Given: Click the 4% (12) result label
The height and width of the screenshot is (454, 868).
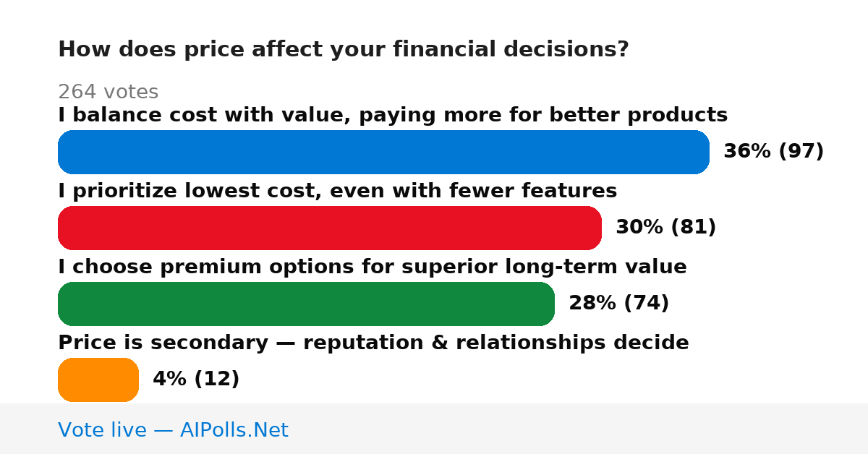Looking at the screenshot, I should pos(196,379).
